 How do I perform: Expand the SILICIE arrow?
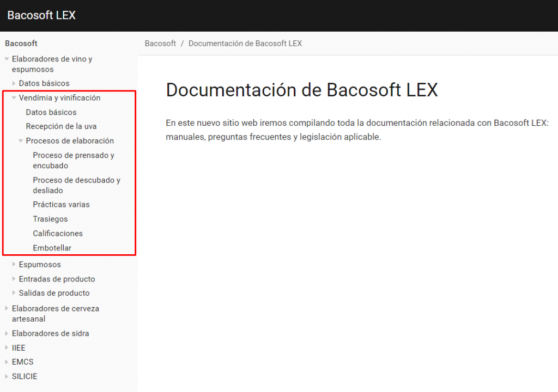(x=7, y=376)
